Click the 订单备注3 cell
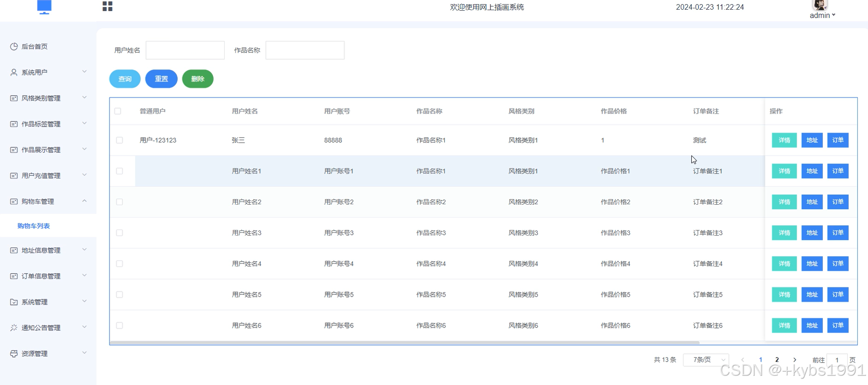The height and width of the screenshot is (385, 868). [x=708, y=233]
